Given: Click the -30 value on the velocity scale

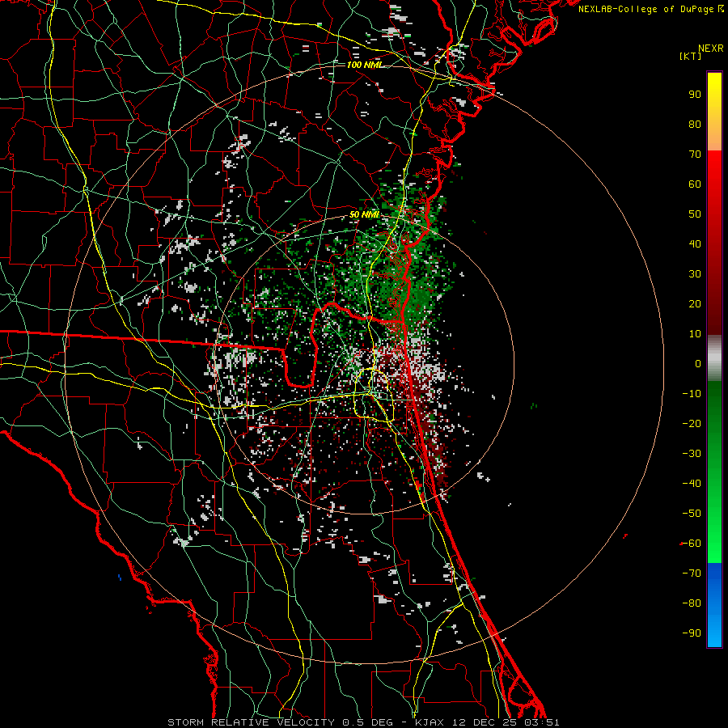Looking at the screenshot, I should (692, 454).
